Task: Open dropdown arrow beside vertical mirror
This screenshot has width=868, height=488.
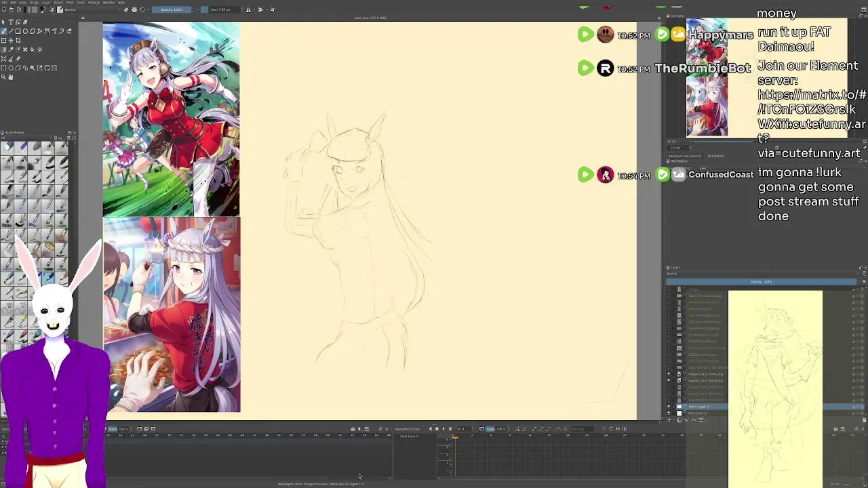Action: [x=267, y=9]
